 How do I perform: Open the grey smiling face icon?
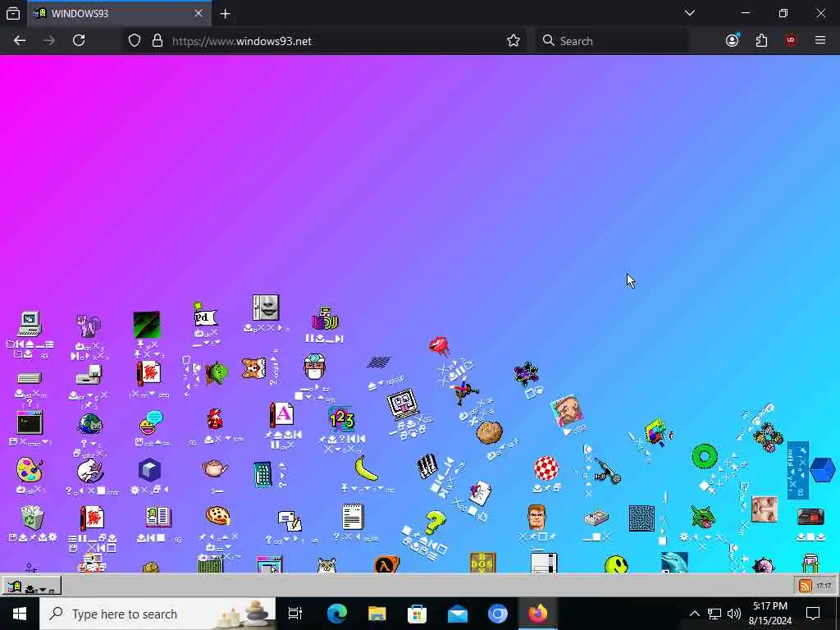(x=266, y=308)
